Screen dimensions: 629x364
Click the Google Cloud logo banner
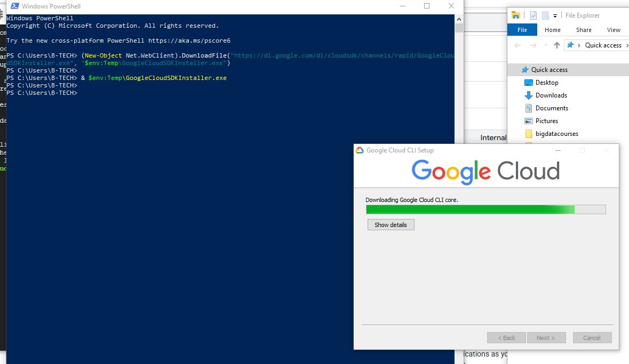pyautogui.click(x=486, y=172)
